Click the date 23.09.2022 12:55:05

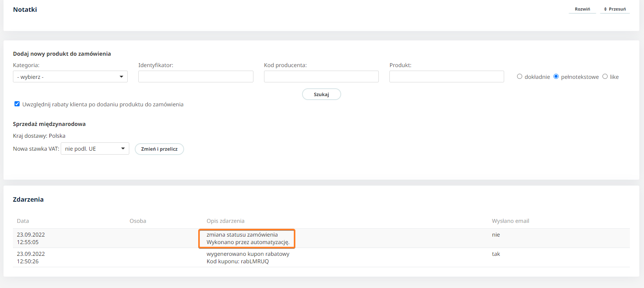click(x=31, y=238)
